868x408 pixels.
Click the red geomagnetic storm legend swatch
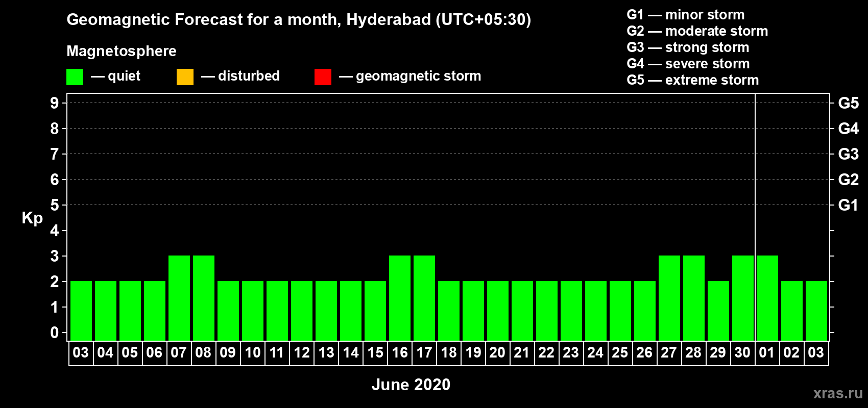[323, 77]
